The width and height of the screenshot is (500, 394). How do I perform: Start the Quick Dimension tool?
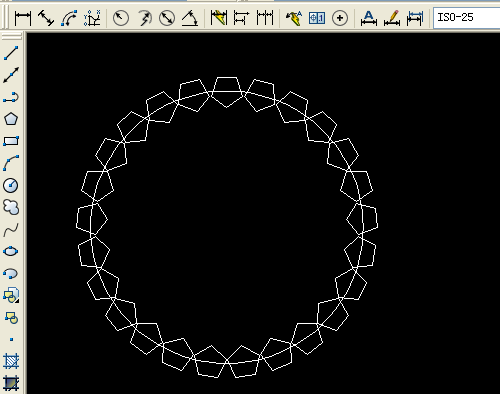click(219, 18)
